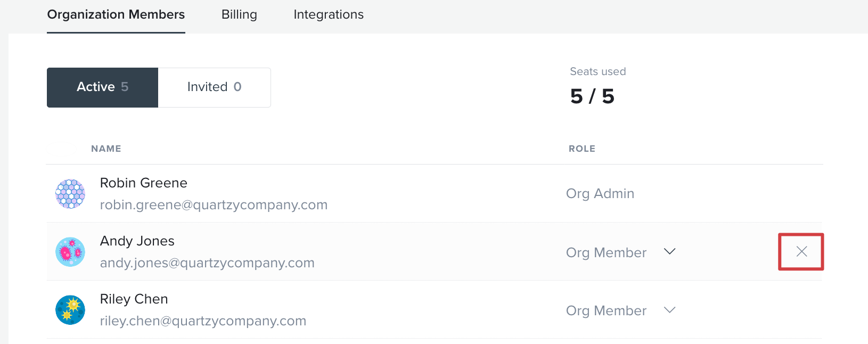Expand Riley Chen's role dropdown chevron
Image resolution: width=868 pixels, height=344 pixels.
[x=670, y=310]
